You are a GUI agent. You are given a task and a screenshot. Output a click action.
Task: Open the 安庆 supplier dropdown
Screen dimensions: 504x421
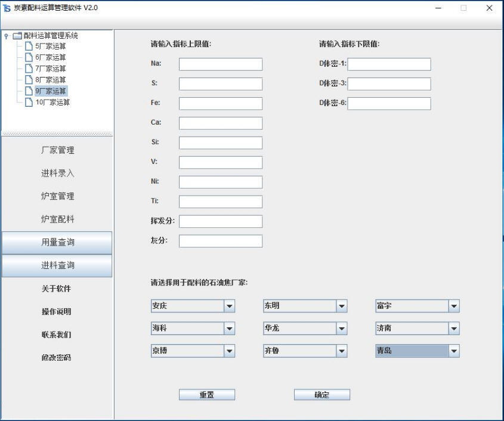[x=229, y=306]
